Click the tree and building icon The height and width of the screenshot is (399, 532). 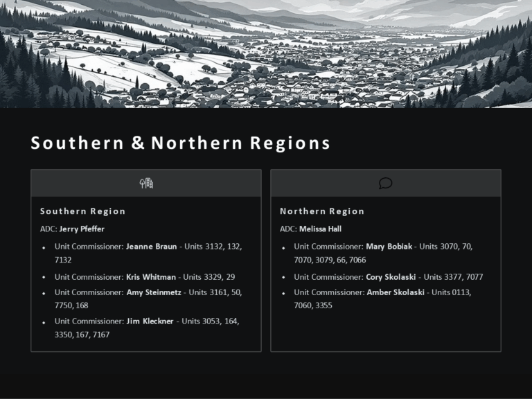(146, 183)
